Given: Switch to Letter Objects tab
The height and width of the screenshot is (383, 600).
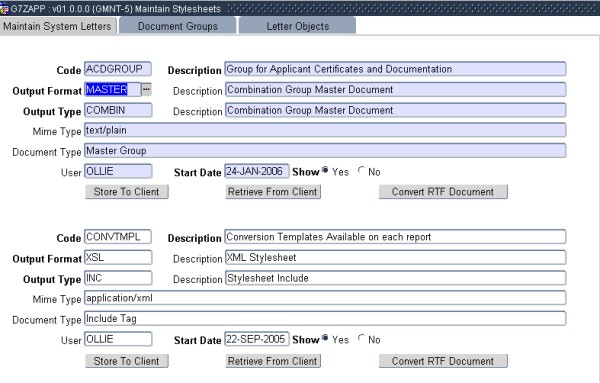Looking at the screenshot, I should point(297,26).
